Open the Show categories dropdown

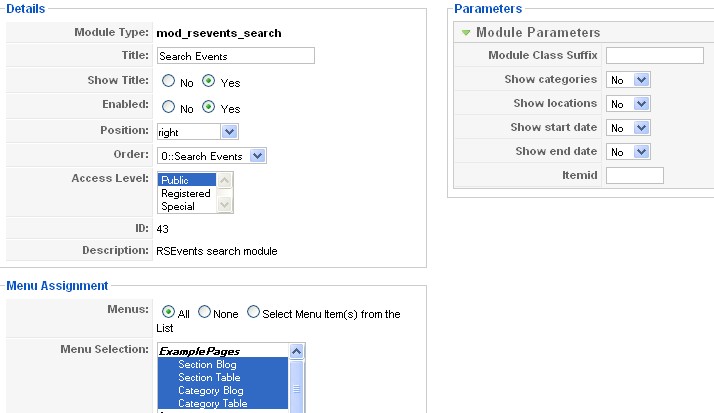[628, 79]
